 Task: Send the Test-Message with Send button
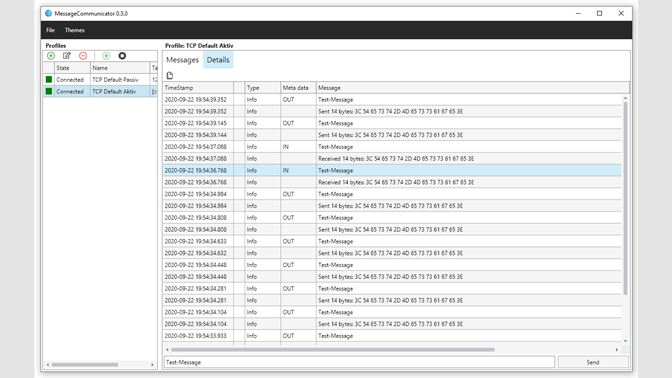593,362
